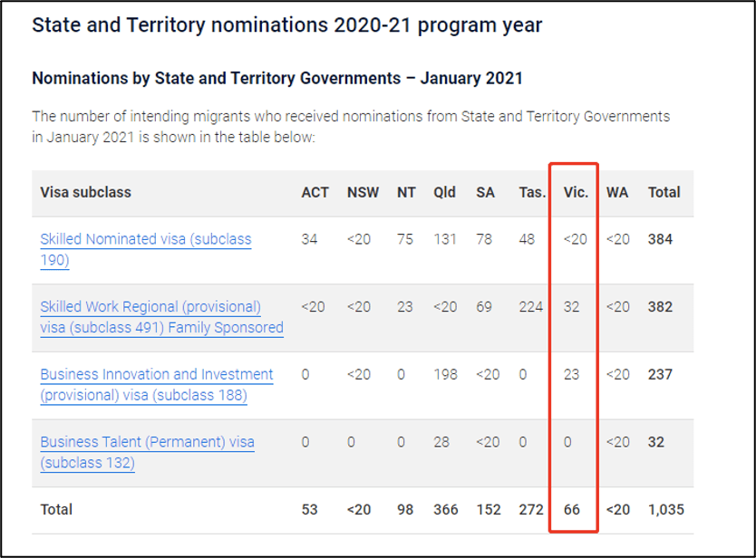Click the NSW column header
Screen dimensions: 756x558
pyautogui.click(x=363, y=192)
